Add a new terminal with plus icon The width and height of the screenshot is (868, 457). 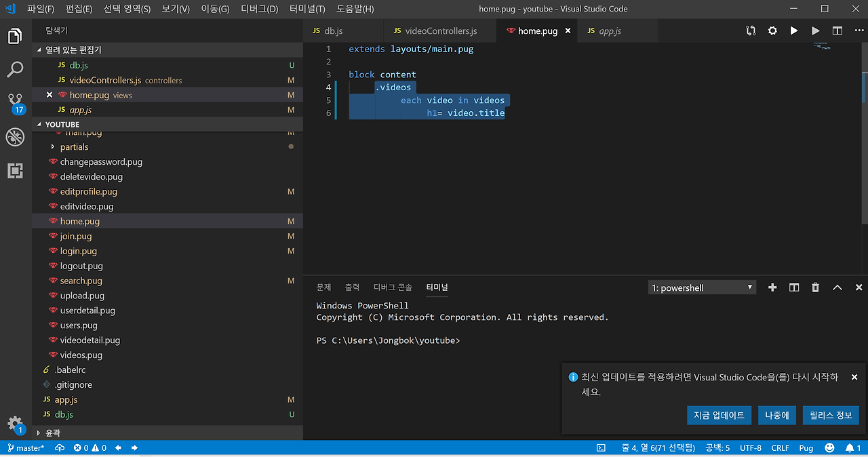click(772, 287)
